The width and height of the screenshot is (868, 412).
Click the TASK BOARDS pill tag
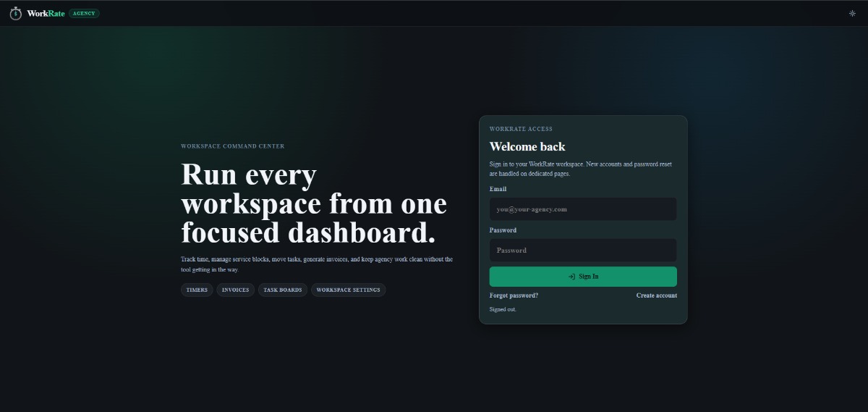click(x=283, y=290)
